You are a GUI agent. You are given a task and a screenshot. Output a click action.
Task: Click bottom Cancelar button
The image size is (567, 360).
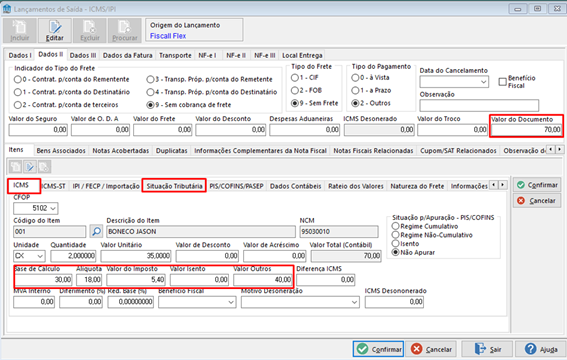431,349
